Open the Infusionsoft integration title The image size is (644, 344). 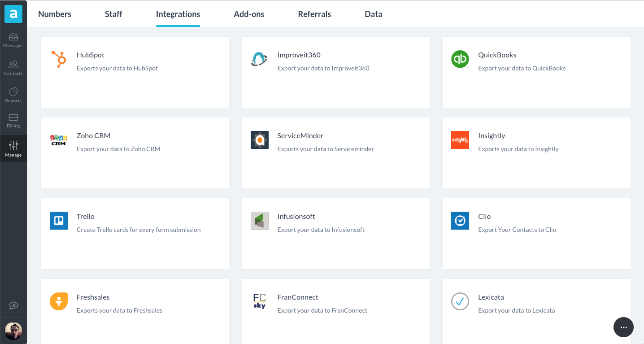(x=296, y=216)
